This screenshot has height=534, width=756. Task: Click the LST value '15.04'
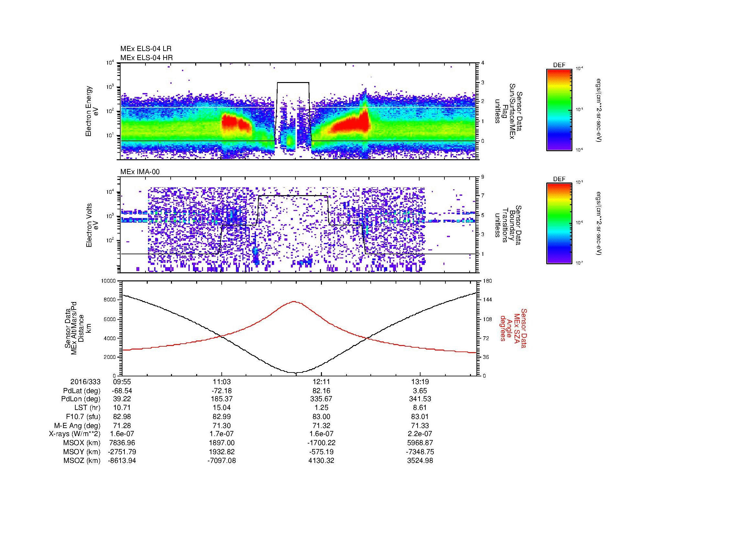(x=222, y=408)
